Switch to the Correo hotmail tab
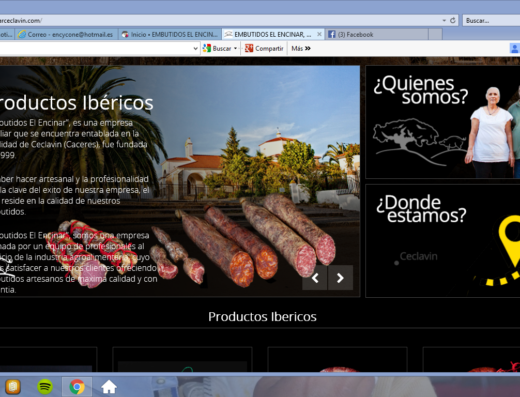 click(67, 34)
